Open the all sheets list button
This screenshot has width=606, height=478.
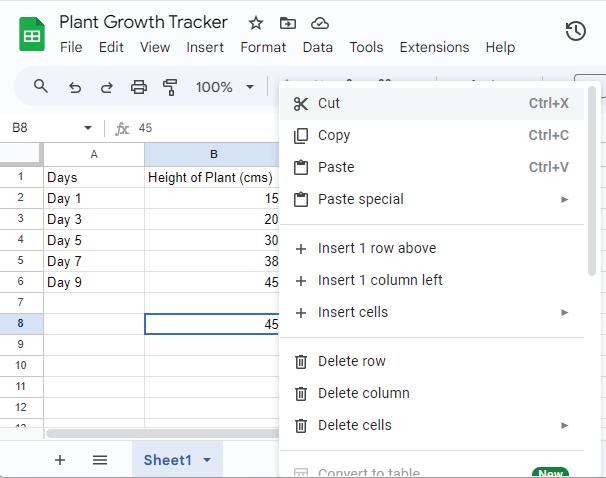100,460
